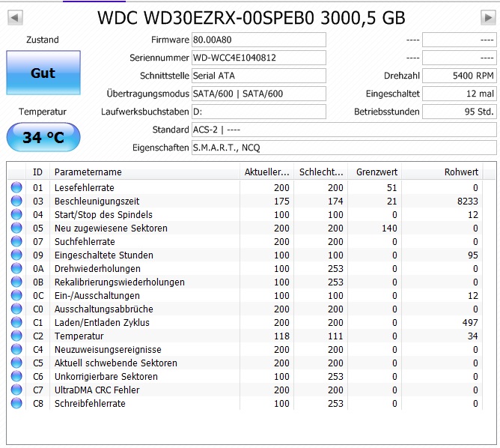This screenshot has height=448, width=500.
Task: Click the Betriebsstunden field 95 Std.
Action: click(460, 112)
